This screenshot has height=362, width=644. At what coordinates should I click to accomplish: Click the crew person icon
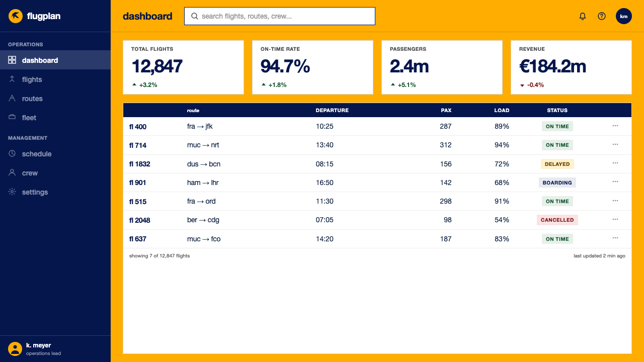[x=12, y=172]
